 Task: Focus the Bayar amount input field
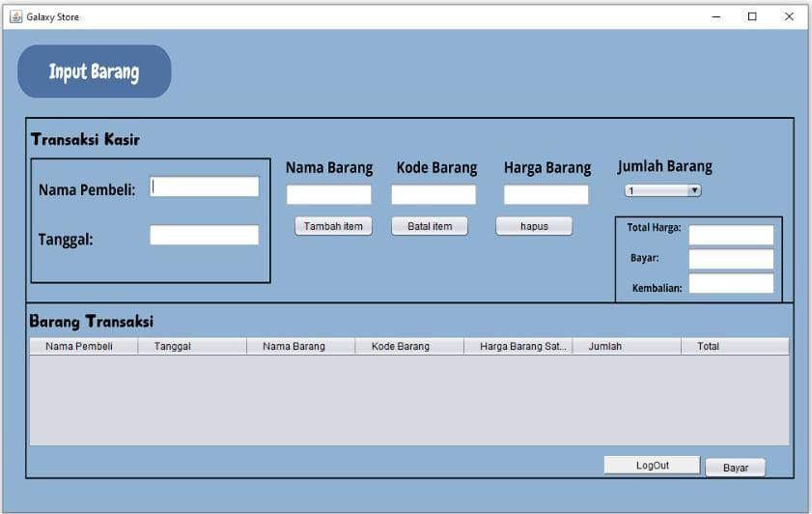click(x=731, y=259)
